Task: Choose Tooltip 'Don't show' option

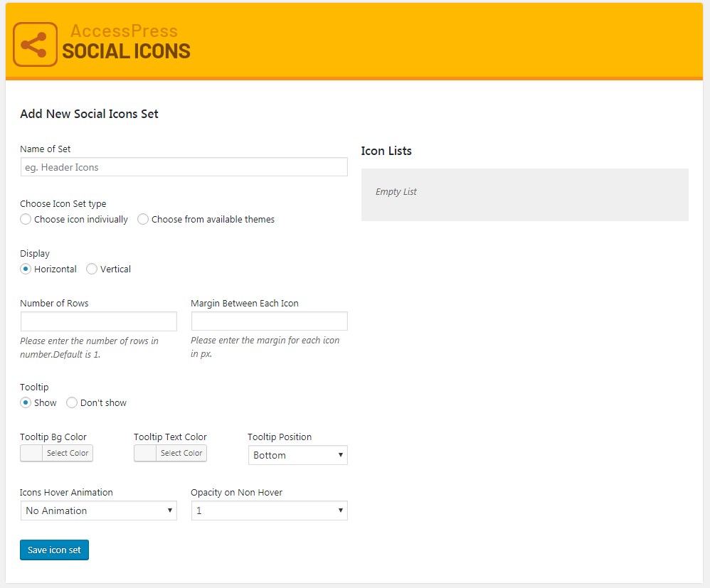Action: click(72, 403)
